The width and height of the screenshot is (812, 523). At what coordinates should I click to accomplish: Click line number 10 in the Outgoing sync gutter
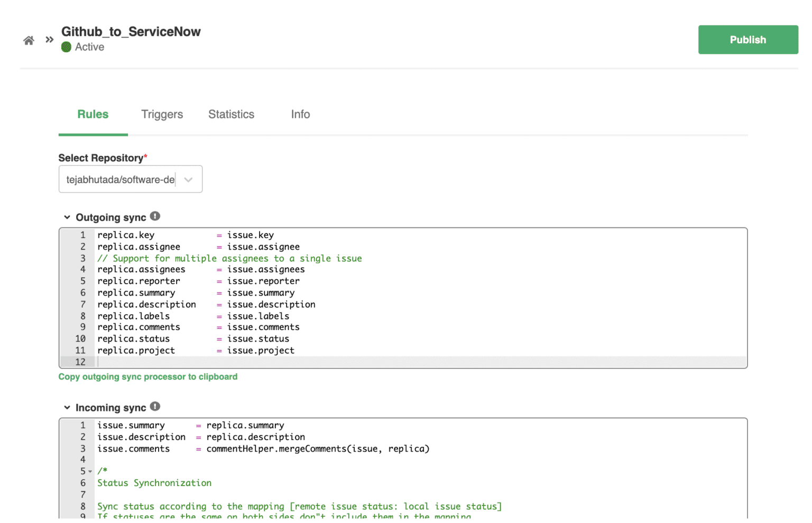tap(80, 338)
